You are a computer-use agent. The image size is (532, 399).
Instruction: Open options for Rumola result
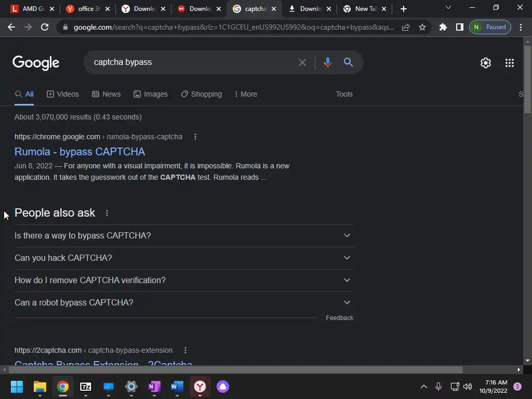point(195,137)
